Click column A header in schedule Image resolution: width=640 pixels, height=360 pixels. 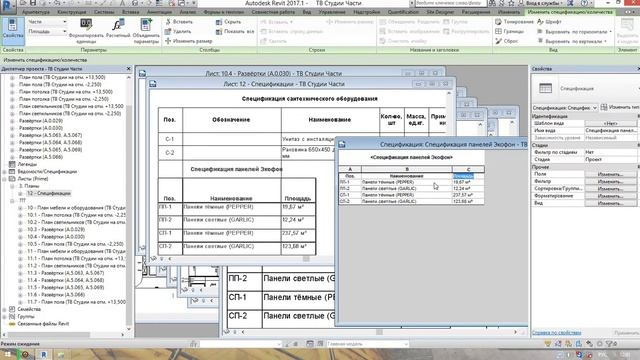click(x=350, y=169)
